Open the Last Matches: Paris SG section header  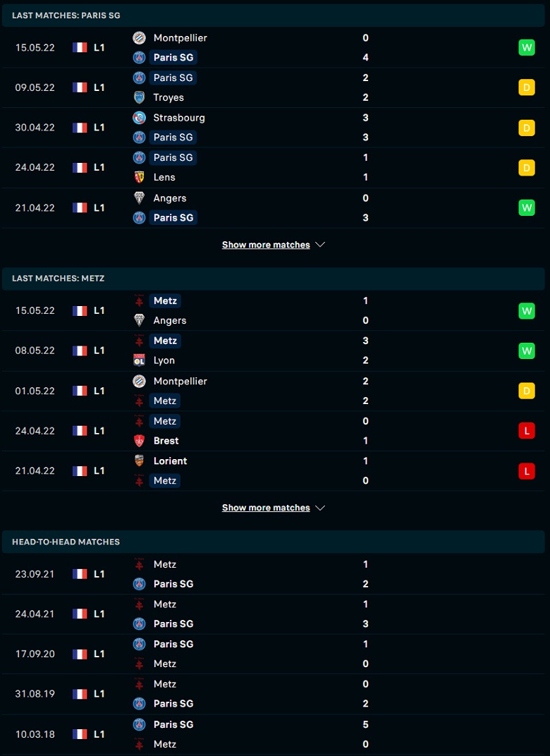click(274, 16)
